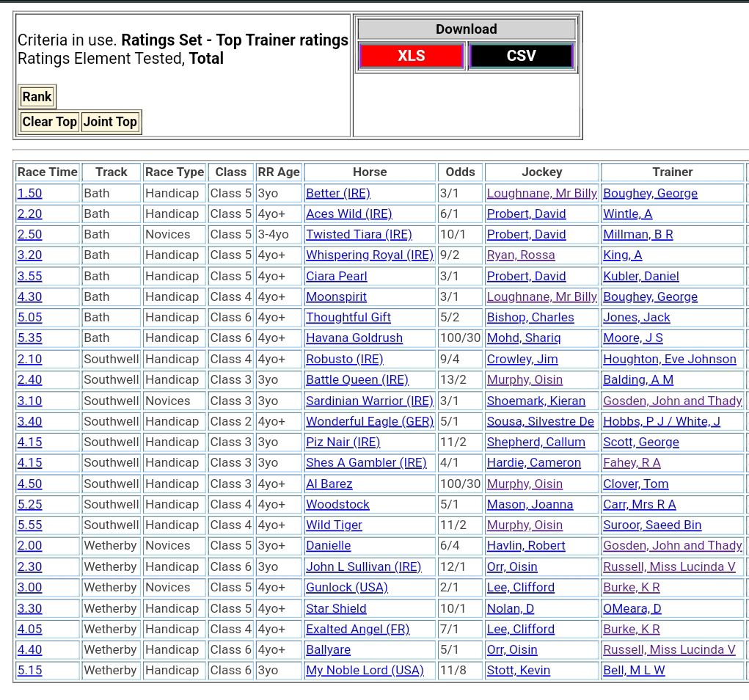
Task: Download ratings as CSV file
Action: pos(521,56)
